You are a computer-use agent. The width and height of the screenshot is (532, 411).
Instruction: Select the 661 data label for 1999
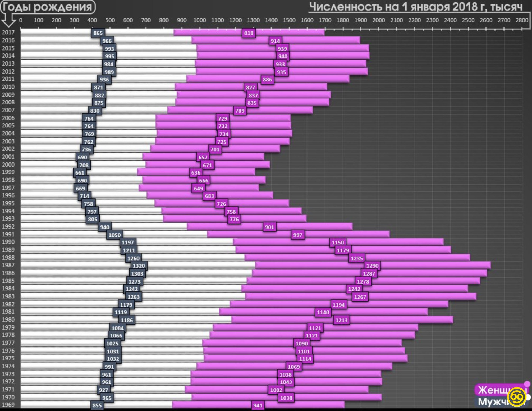pos(80,173)
